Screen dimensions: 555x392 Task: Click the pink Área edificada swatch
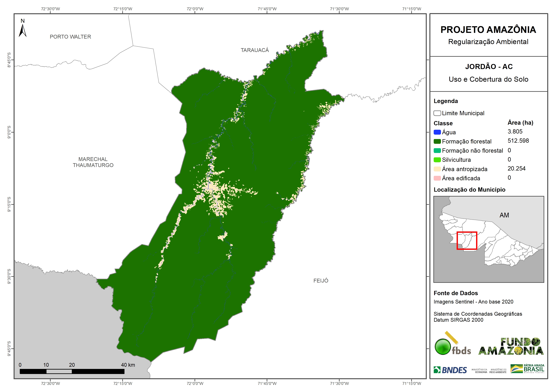[x=437, y=178]
